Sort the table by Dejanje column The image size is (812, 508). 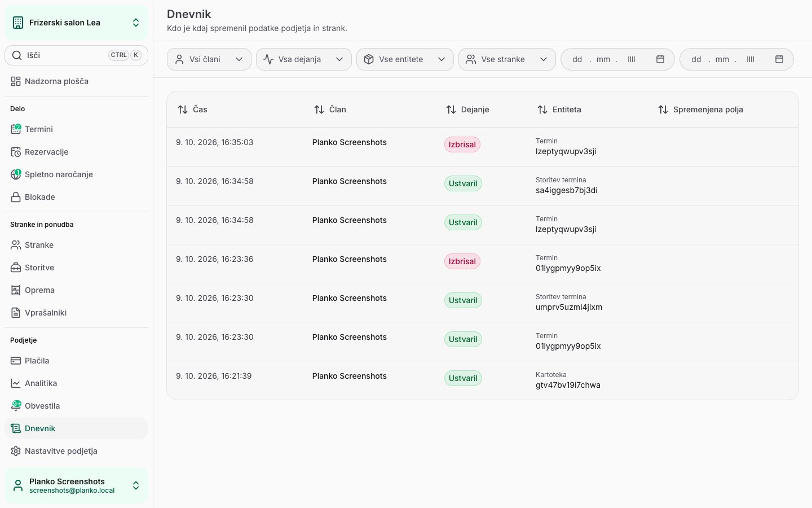click(x=467, y=110)
